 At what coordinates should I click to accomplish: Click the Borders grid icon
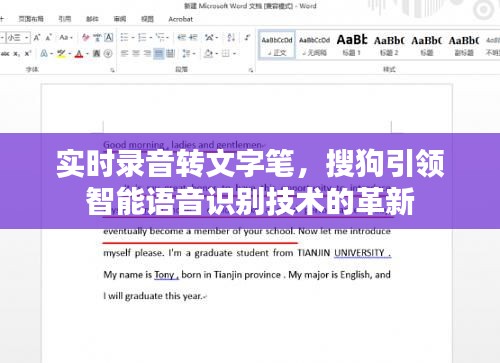click(x=226, y=53)
